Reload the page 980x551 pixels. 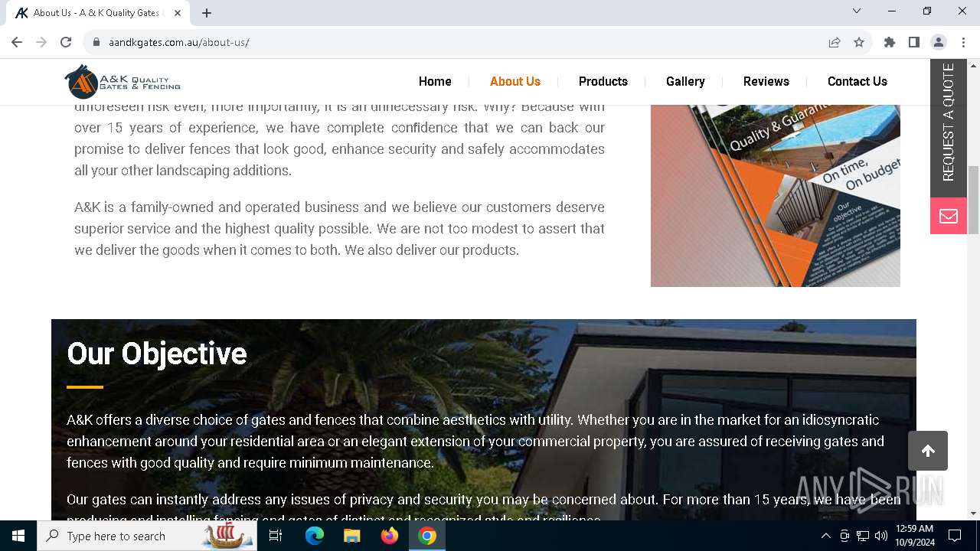[x=66, y=42]
